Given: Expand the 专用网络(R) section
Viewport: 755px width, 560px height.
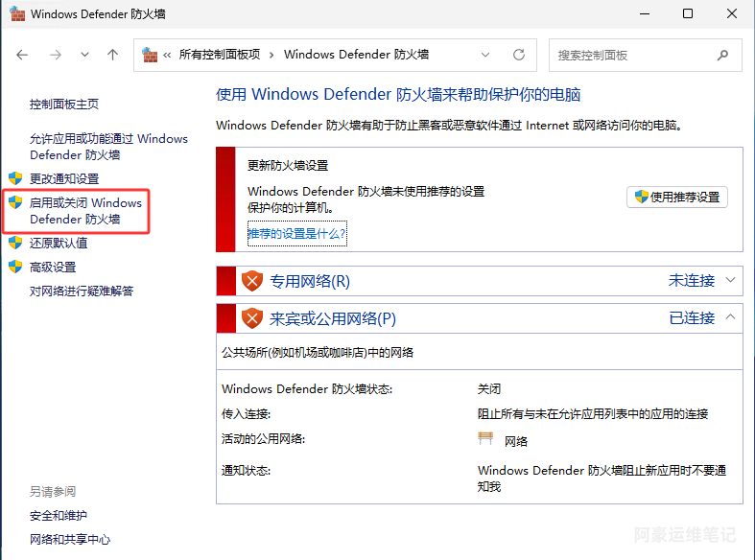Looking at the screenshot, I should (731, 280).
